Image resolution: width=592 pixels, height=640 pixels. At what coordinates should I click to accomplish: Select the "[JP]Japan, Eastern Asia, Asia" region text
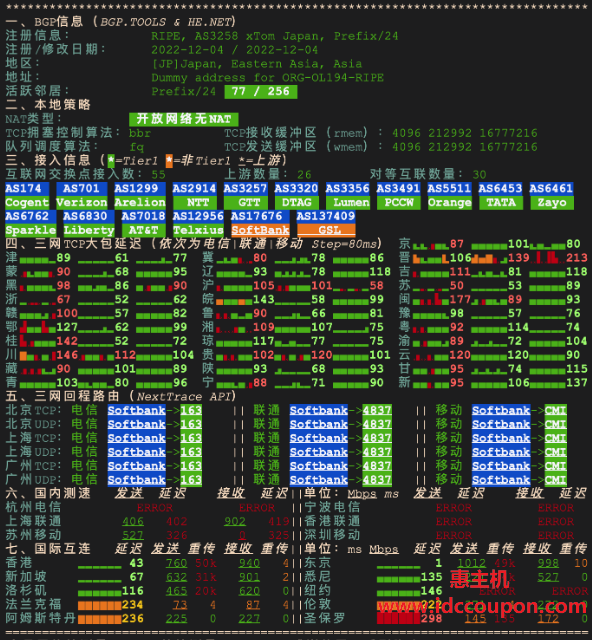(x=256, y=64)
